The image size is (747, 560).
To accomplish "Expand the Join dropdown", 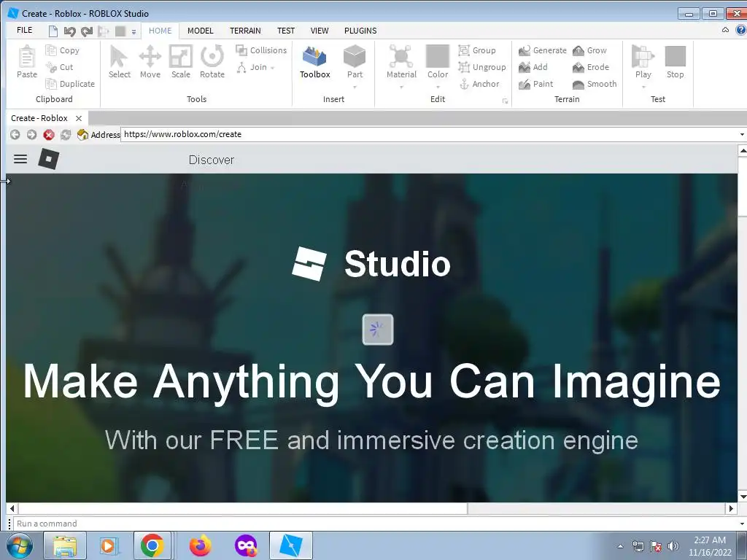I will click(273, 68).
